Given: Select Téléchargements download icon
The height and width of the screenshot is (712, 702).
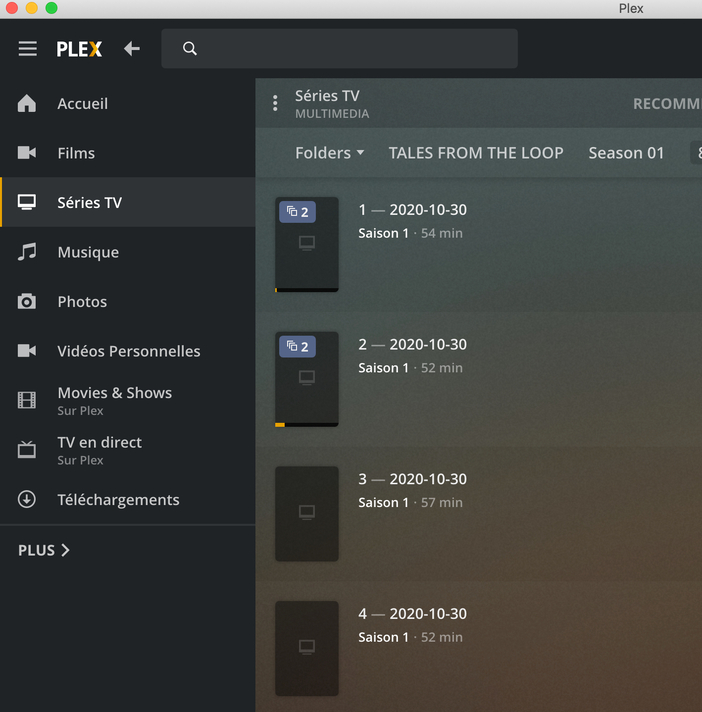Looking at the screenshot, I should pos(27,499).
